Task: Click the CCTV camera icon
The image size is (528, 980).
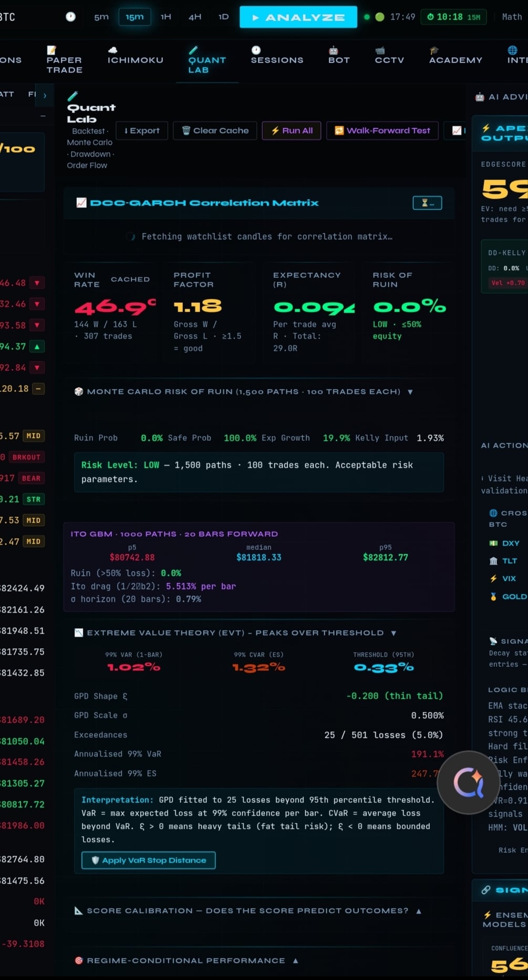Action: click(x=380, y=50)
